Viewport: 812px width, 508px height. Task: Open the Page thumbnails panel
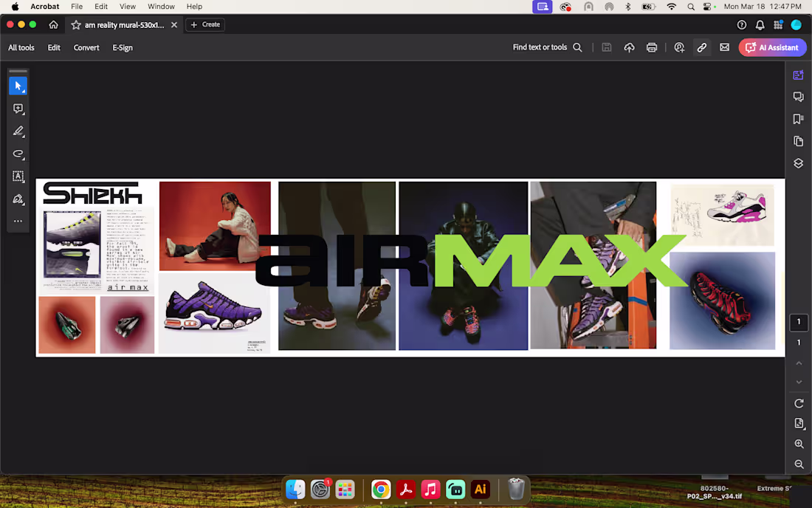(x=798, y=141)
